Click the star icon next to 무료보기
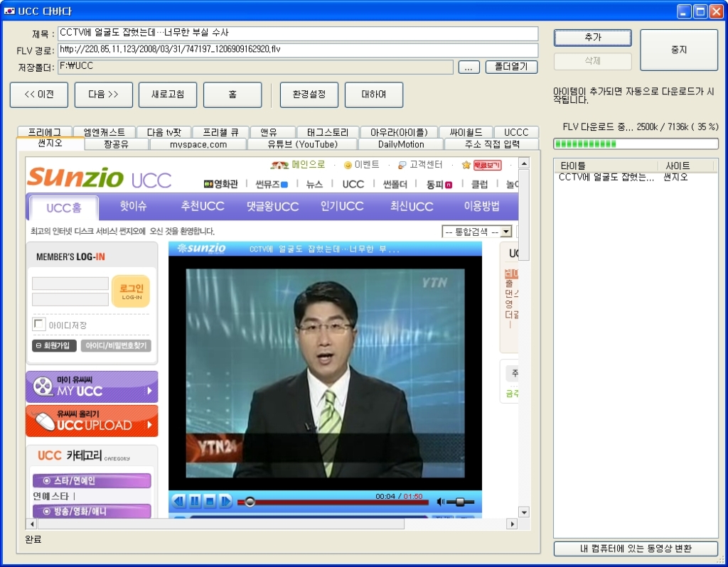The image size is (728, 567). coord(466,165)
